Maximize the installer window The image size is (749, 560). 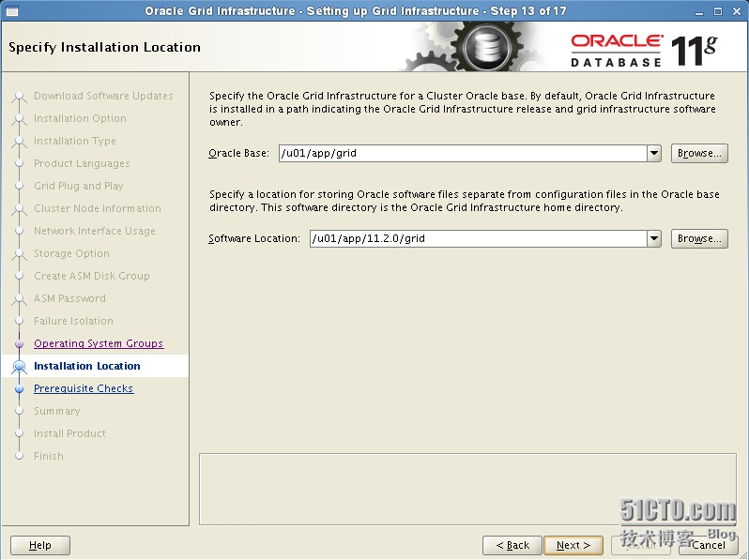click(718, 11)
